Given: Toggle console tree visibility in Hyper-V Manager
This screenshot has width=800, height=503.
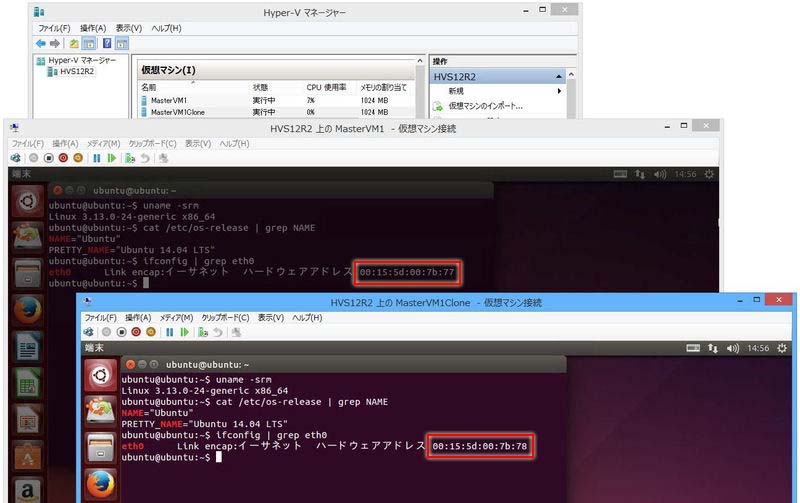Looking at the screenshot, I should pos(89,43).
